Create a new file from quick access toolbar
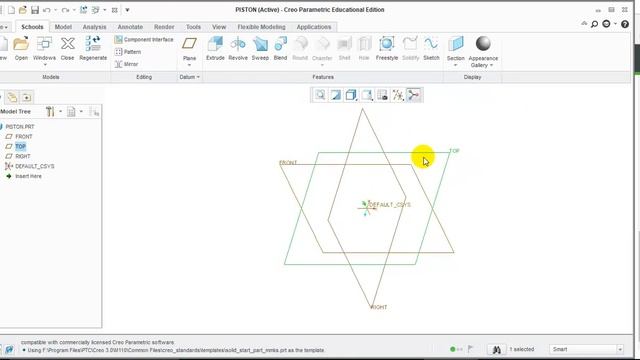The width and height of the screenshot is (640, 360). pyautogui.click(x=11, y=10)
